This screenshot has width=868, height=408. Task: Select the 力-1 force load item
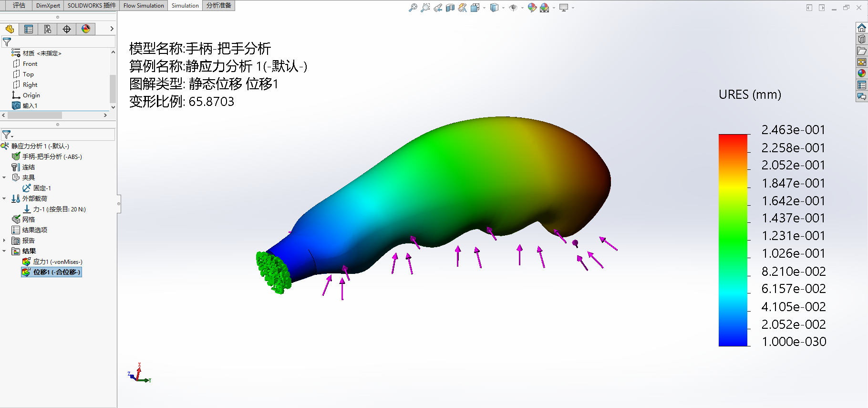click(x=54, y=209)
